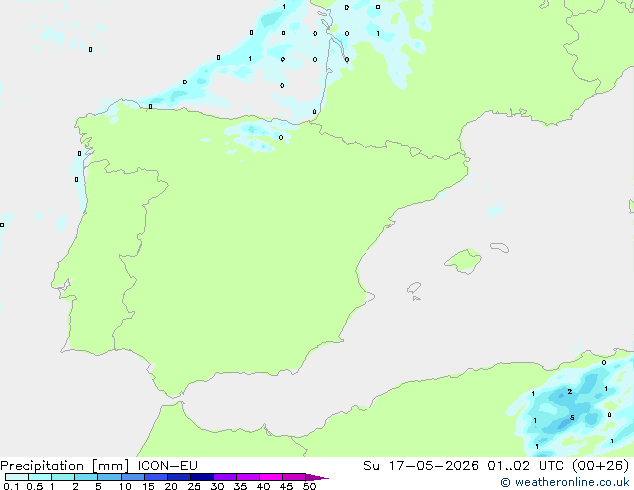Click the "10" legend scale label
634x490 pixels.
(125, 486)
